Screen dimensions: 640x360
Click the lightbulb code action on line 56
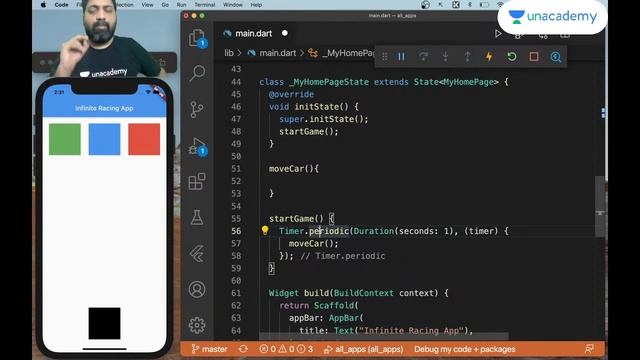pyautogui.click(x=265, y=231)
